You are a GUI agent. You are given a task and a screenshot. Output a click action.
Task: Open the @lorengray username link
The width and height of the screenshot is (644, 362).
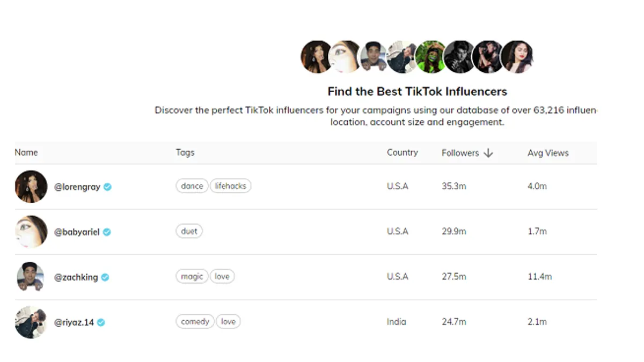(x=77, y=187)
